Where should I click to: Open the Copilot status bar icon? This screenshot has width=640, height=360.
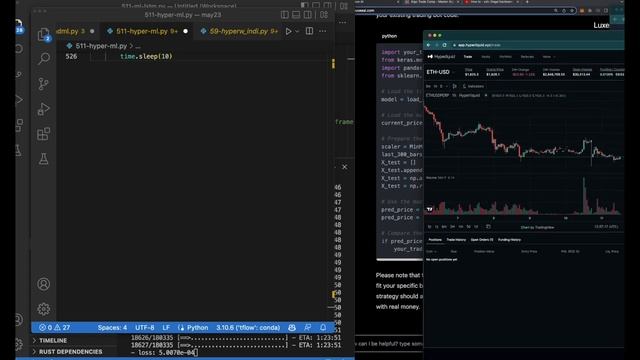click(x=292, y=327)
